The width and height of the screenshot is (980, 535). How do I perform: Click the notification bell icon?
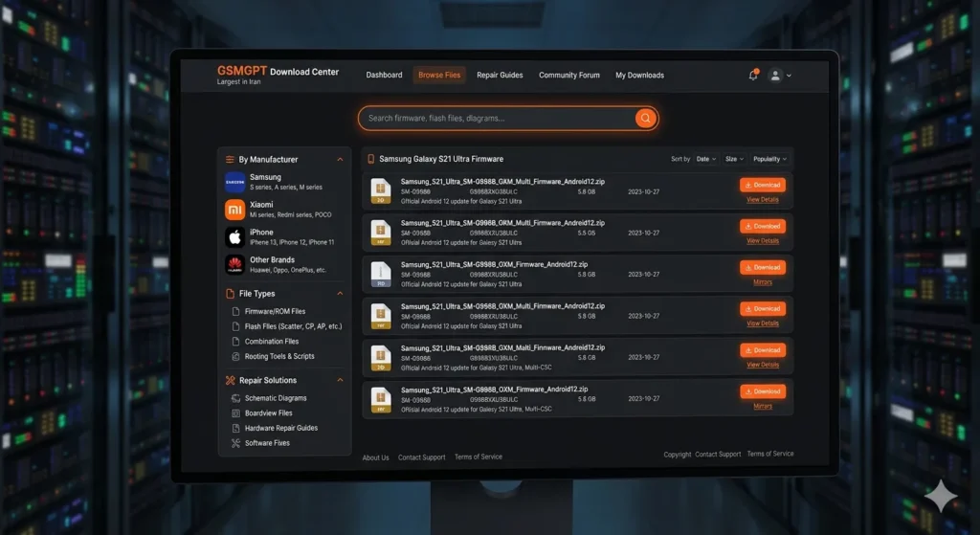753,75
